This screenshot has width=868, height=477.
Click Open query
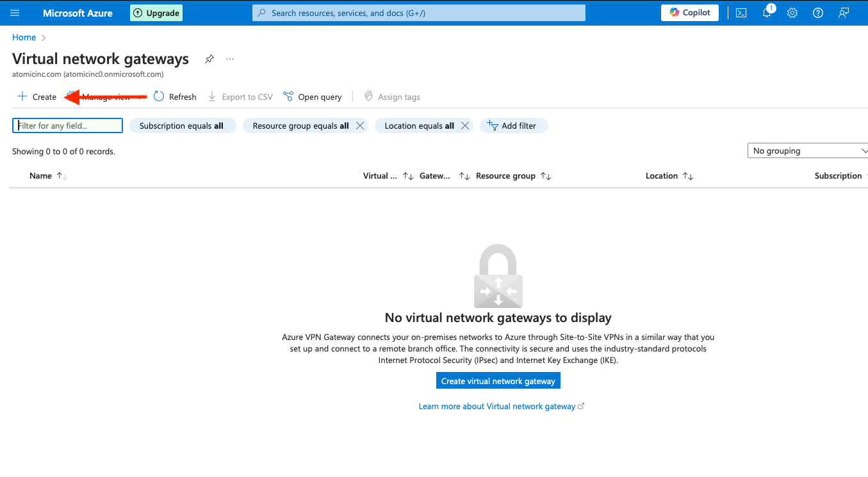pyautogui.click(x=313, y=97)
